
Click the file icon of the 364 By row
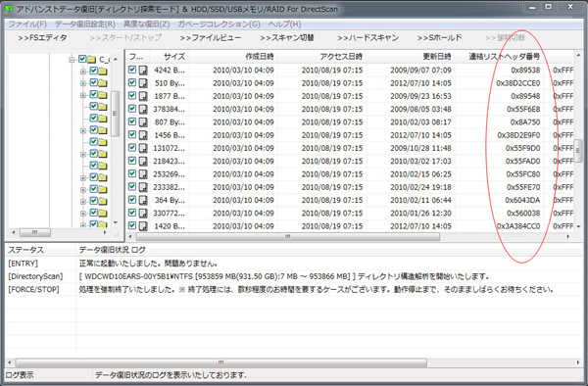click(143, 200)
